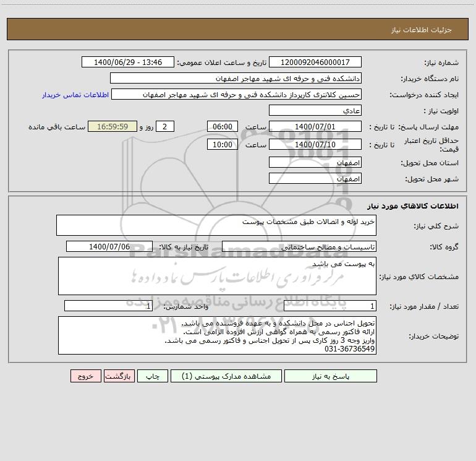The image size is (476, 461).
Task: Click the section title اطلاعات کالاهای مورد نیاز
Action: 413,206
